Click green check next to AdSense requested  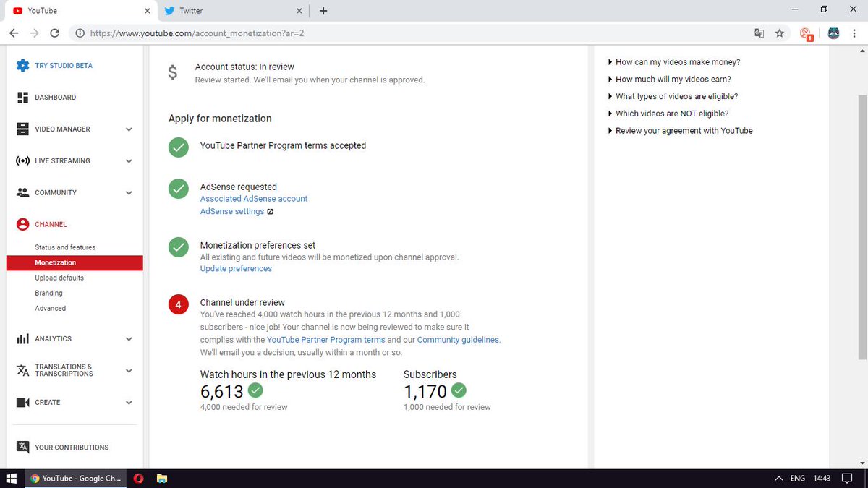coord(179,189)
